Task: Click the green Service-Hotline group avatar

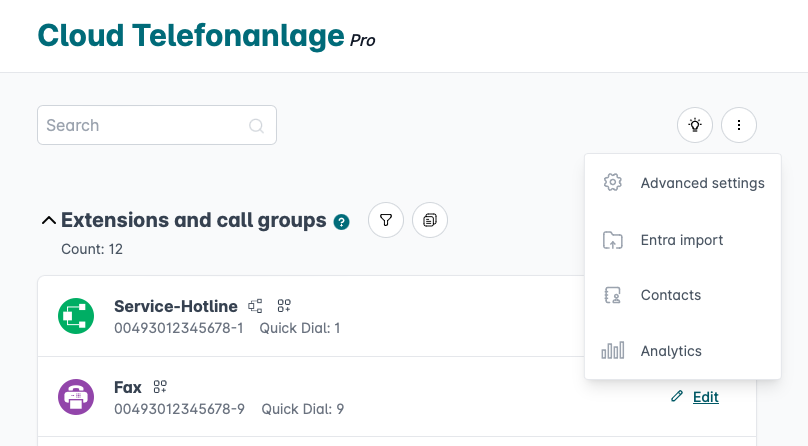Action: click(x=76, y=316)
